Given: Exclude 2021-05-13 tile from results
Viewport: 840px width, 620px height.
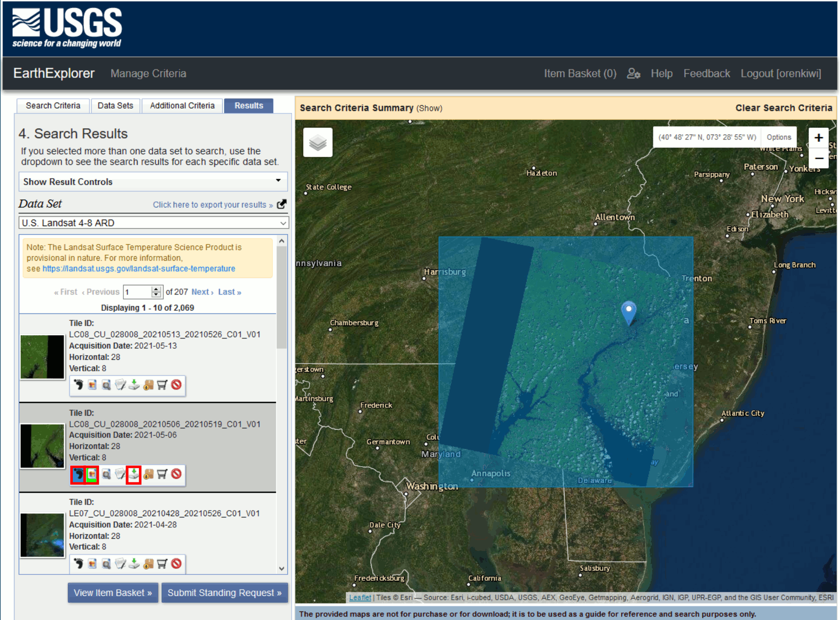Looking at the screenshot, I should tap(176, 385).
